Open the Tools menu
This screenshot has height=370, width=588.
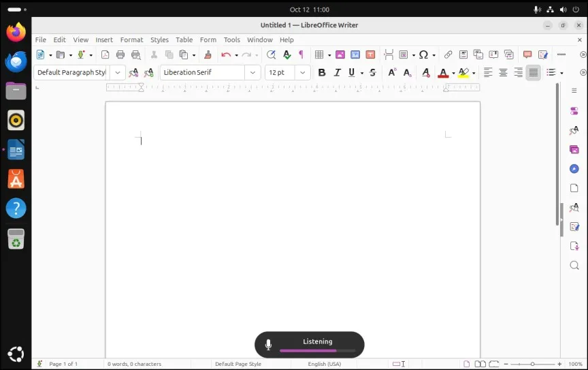click(x=232, y=40)
